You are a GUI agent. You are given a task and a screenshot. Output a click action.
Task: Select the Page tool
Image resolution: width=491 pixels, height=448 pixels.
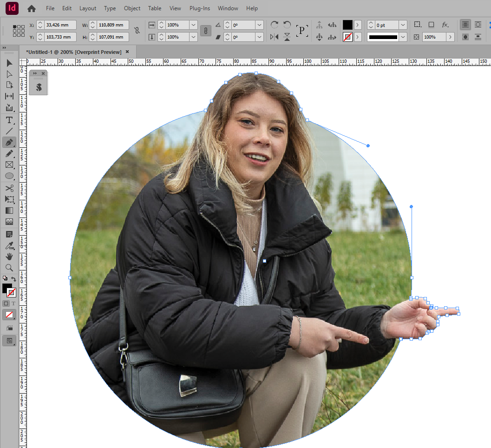pos(9,85)
